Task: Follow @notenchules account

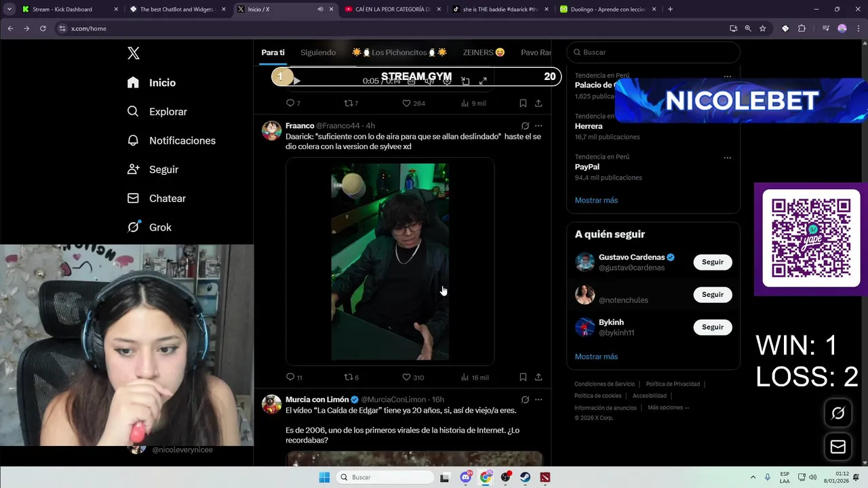Action: 713,294
